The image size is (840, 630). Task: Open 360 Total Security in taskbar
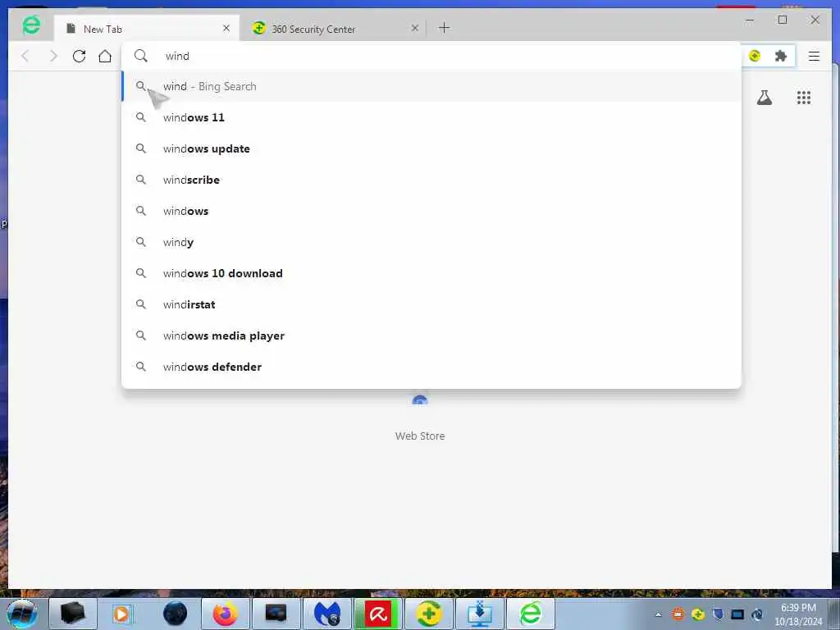429,614
